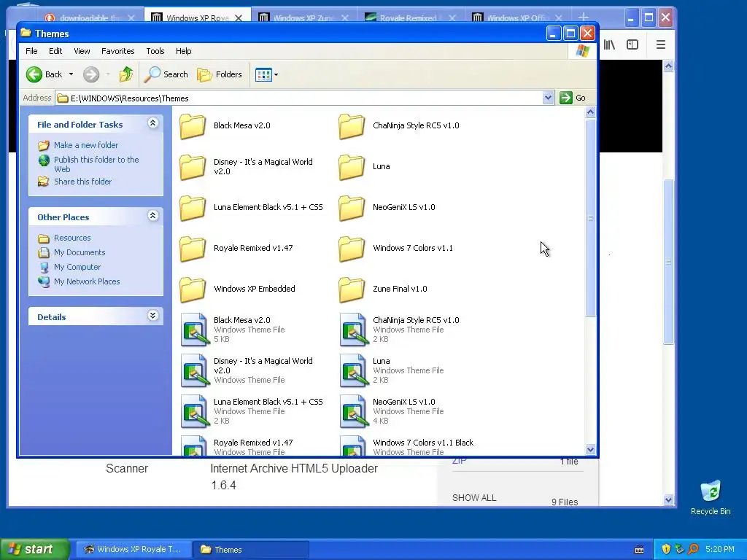Go back using the green Back arrow
Image resolution: width=747 pixels, height=560 pixels.
pos(44,74)
